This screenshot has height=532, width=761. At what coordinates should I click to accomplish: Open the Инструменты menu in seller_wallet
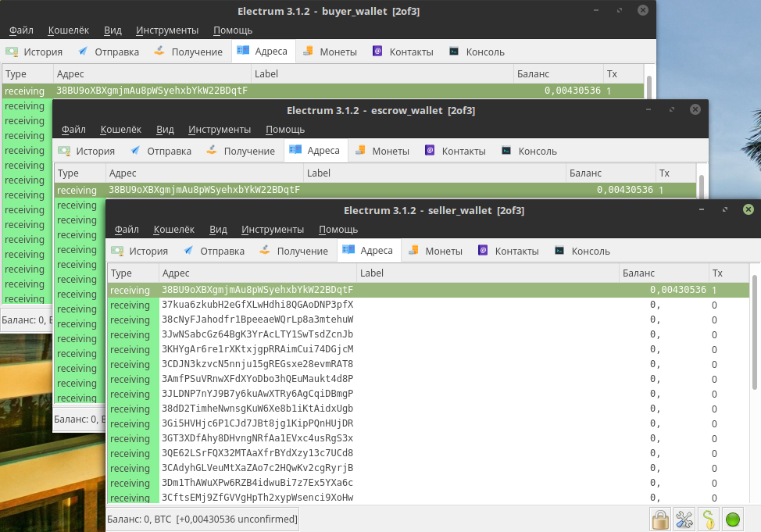(x=273, y=230)
